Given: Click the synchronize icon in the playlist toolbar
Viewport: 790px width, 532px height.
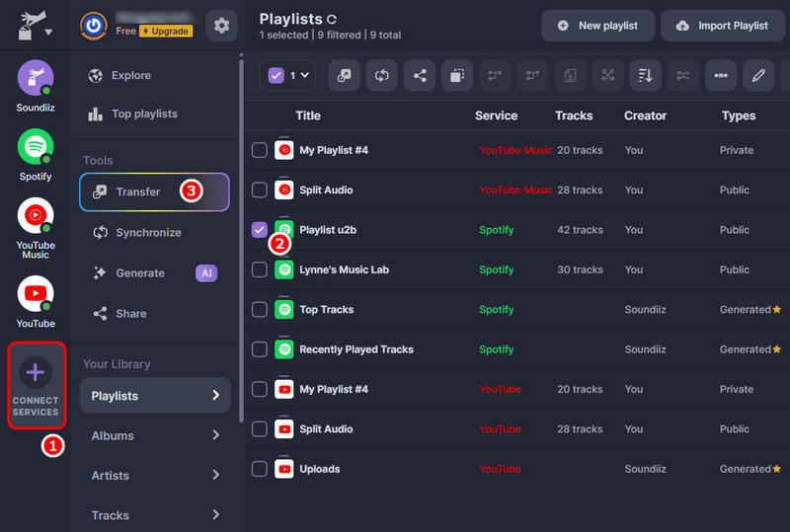Looking at the screenshot, I should tap(382, 76).
